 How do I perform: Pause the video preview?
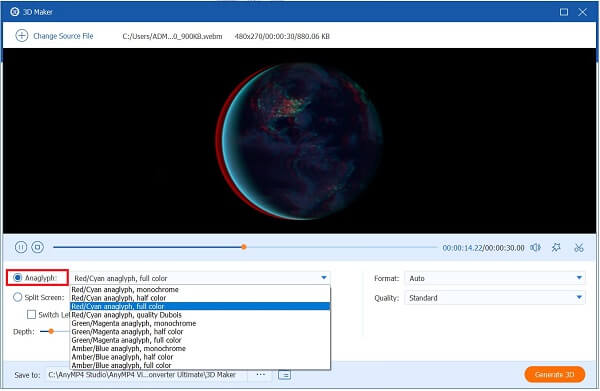[21, 247]
